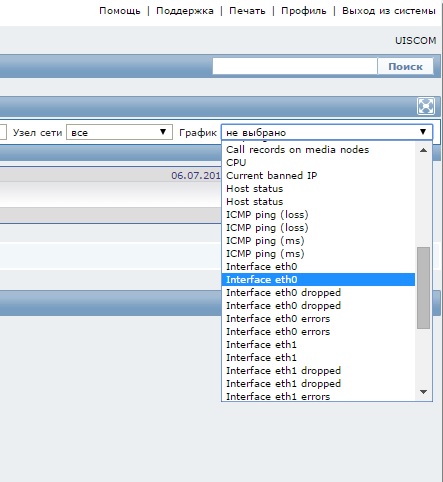Click the Поиск button

click(405, 66)
